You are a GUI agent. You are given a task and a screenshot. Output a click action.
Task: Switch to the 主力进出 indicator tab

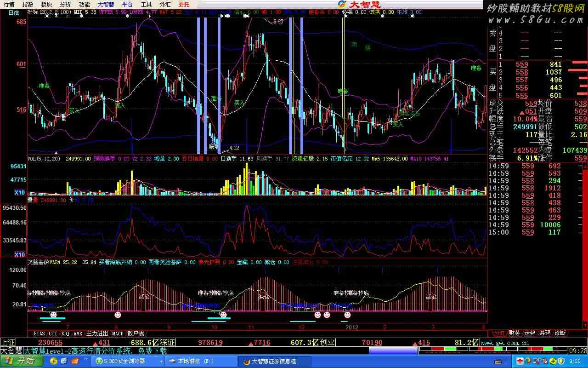point(97,333)
